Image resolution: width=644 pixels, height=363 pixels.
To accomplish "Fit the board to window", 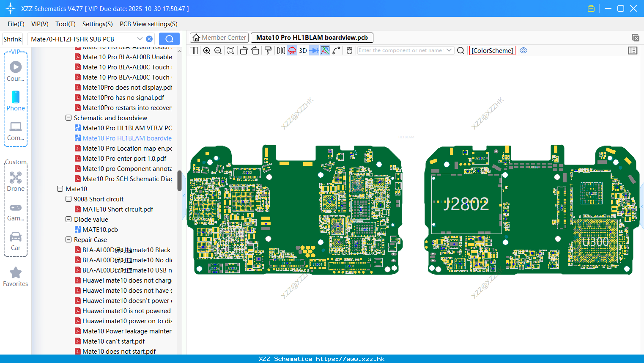I will click(231, 50).
